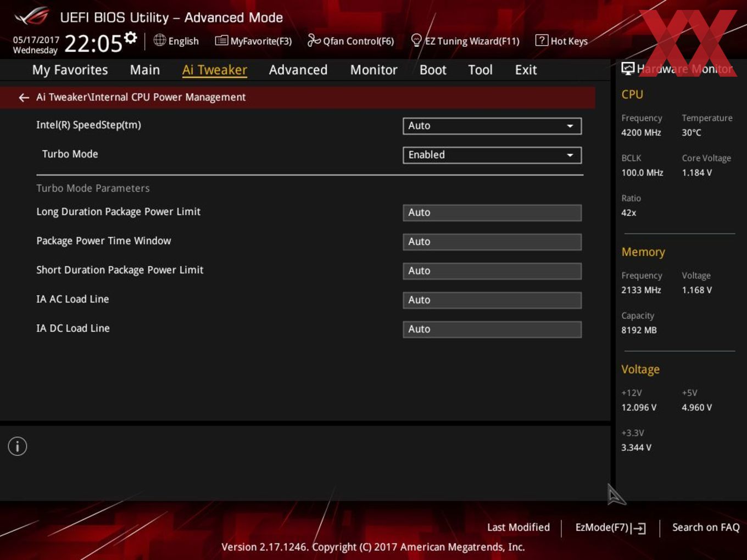Open MyFavorite(F3) label
The image size is (747, 560).
click(261, 41)
